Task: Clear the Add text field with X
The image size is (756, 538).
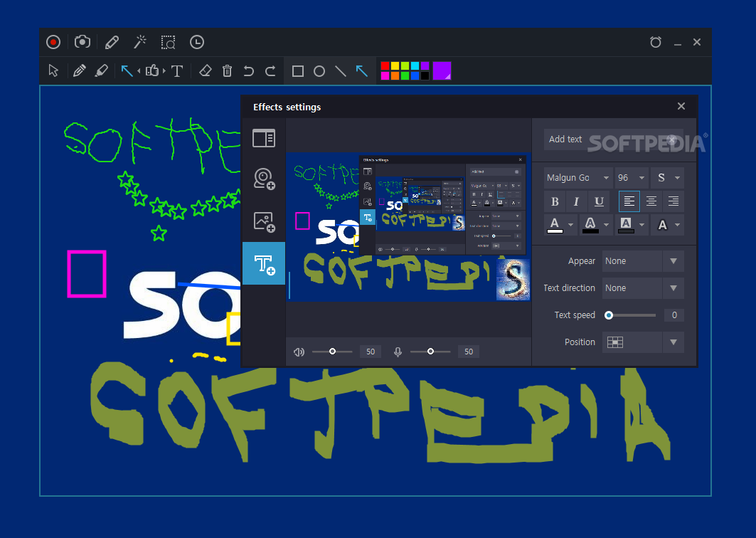Action: 672,139
